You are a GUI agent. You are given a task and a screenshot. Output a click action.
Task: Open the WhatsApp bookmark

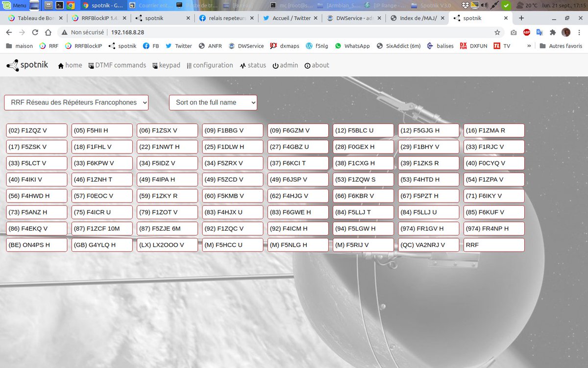[352, 46]
